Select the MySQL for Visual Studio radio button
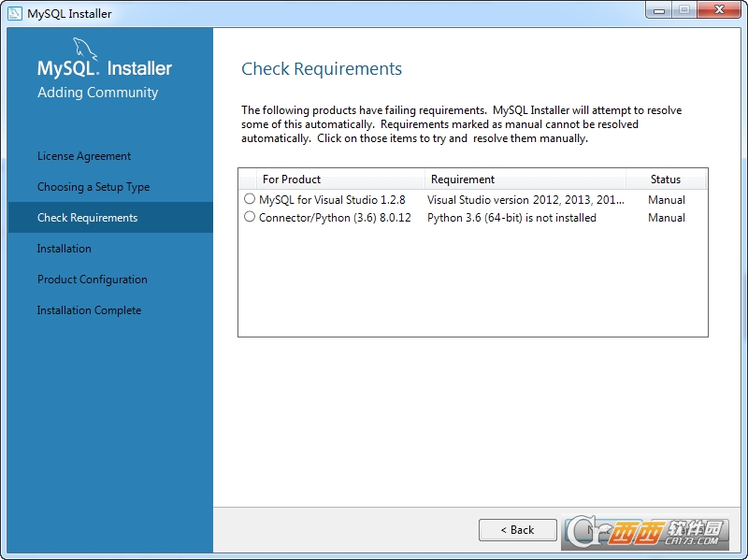 coord(250,198)
